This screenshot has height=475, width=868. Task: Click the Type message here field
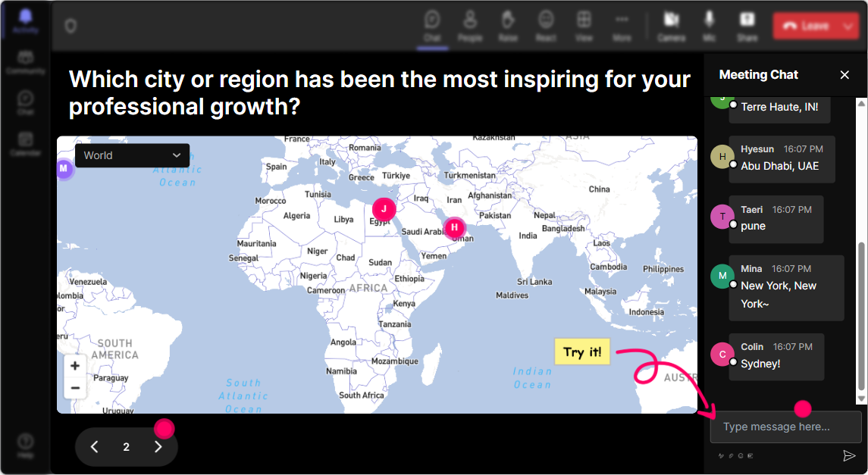click(785, 427)
